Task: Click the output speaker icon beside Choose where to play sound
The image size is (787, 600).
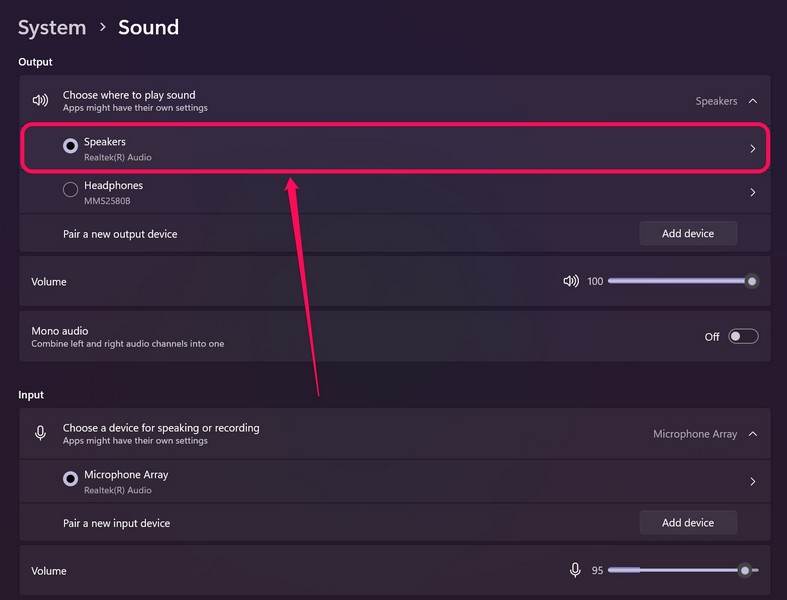Action: click(40, 101)
